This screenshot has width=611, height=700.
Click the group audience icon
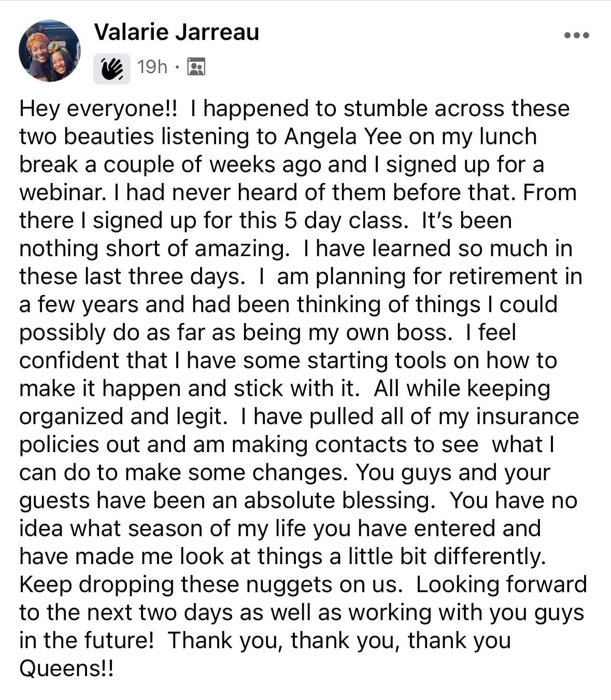[x=196, y=67]
